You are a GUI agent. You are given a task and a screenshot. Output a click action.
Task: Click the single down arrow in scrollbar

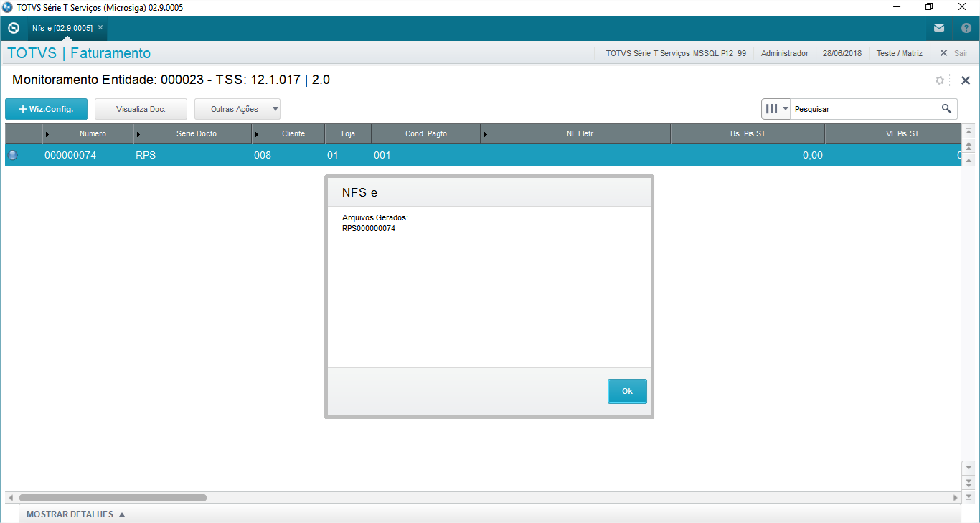[969, 467]
